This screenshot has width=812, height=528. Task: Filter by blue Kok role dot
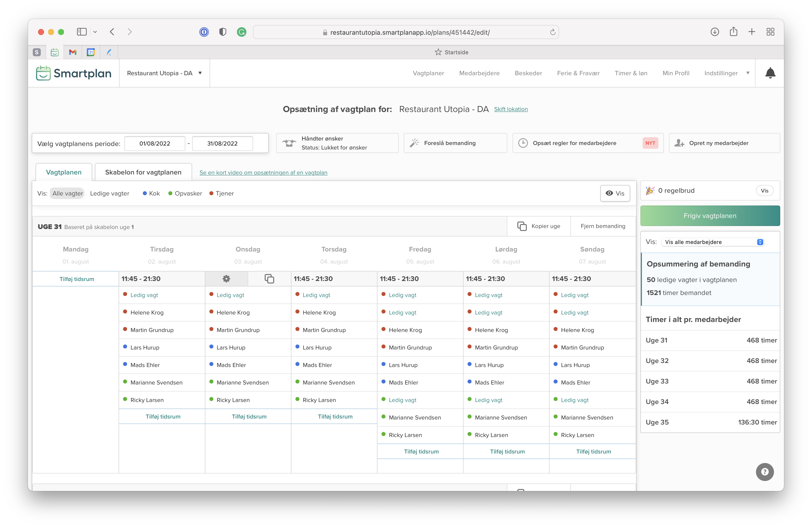click(145, 193)
